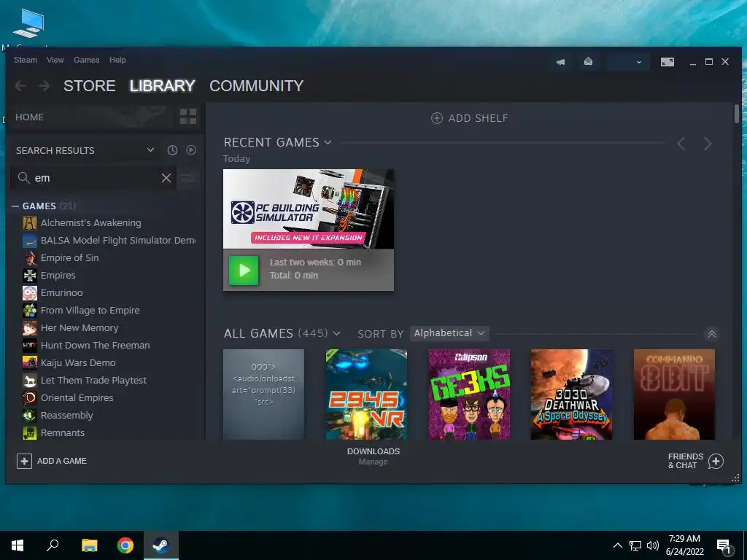Viewport: 747px width, 560px height.
Task: Go back with the left arrow
Action: tap(20, 86)
